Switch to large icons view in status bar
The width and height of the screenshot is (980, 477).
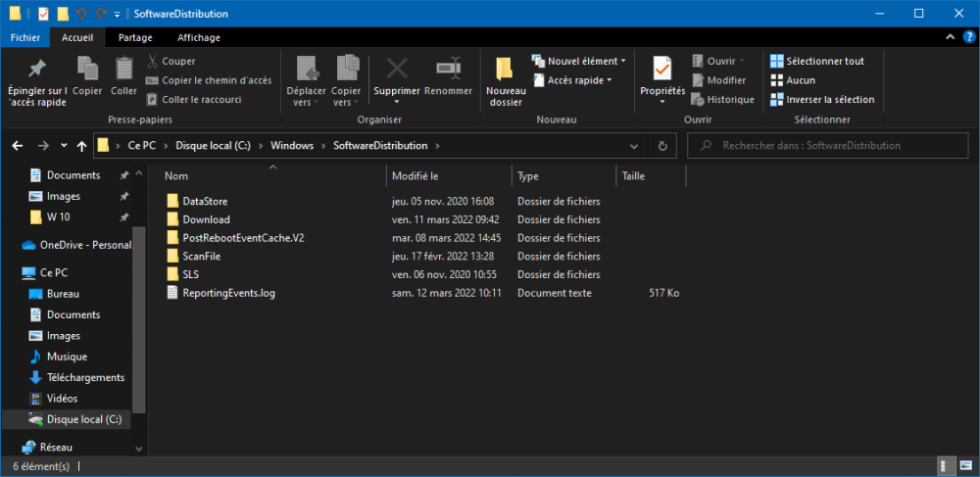pyautogui.click(x=965, y=466)
